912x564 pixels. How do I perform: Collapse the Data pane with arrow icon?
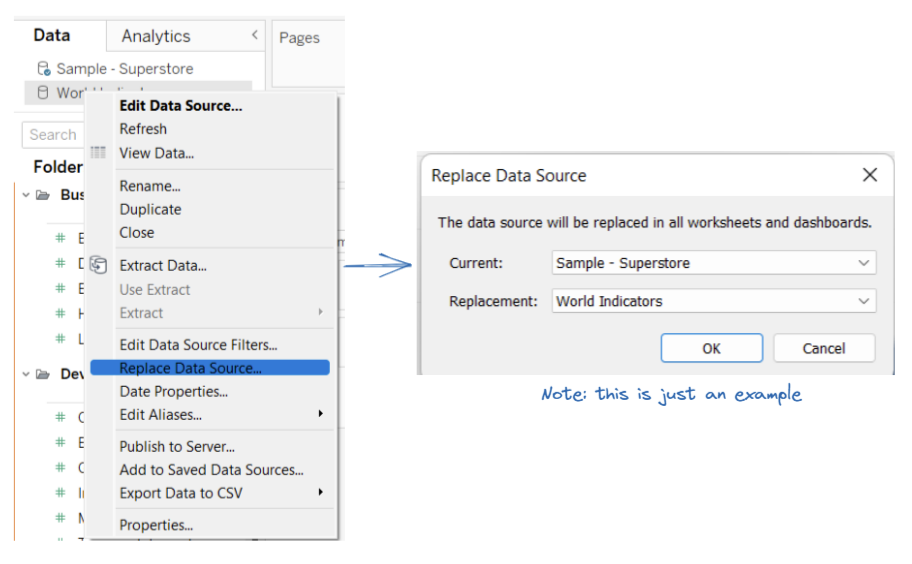point(255,35)
